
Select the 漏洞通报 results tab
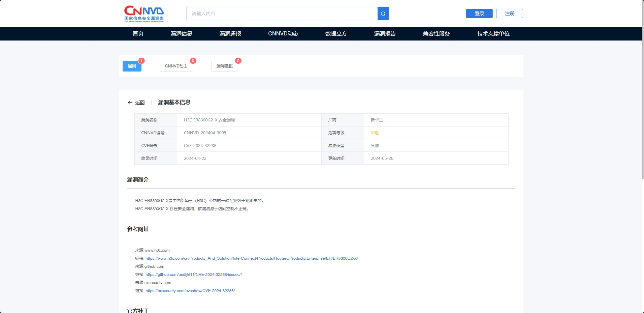[225, 66]
